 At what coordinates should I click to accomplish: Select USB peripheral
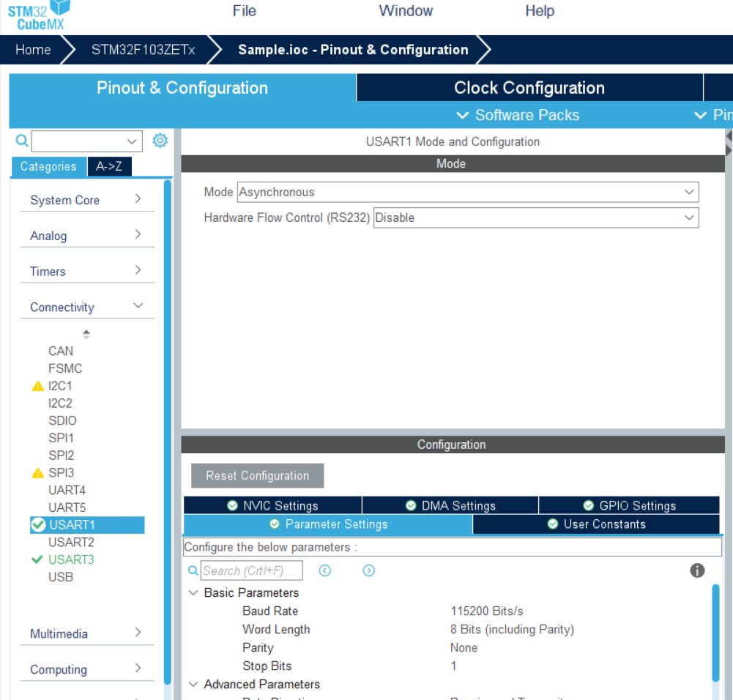[x=61, y=577]
